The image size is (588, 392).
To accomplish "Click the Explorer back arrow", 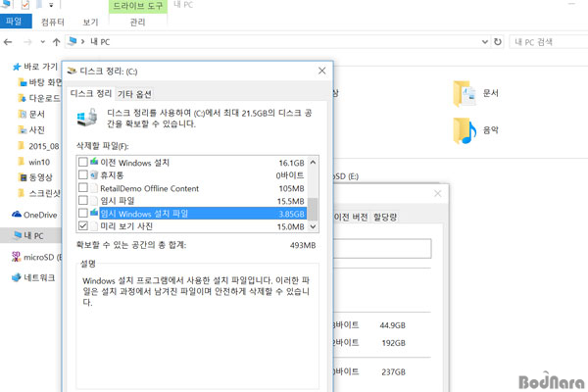I will click(x=8, y=42).
